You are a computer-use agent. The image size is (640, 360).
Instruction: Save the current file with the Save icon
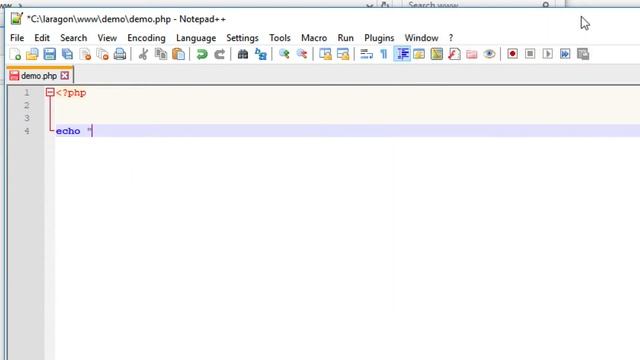coord(49,54)
